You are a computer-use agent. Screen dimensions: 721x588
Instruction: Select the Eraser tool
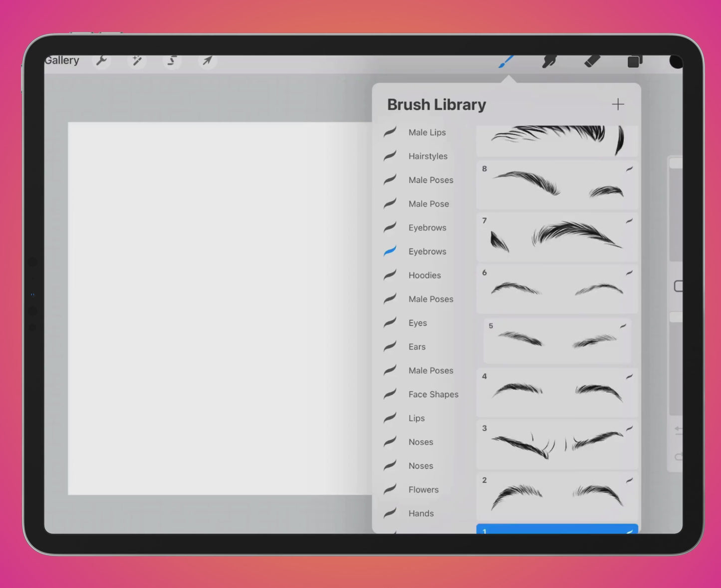(x=592, y=60)
